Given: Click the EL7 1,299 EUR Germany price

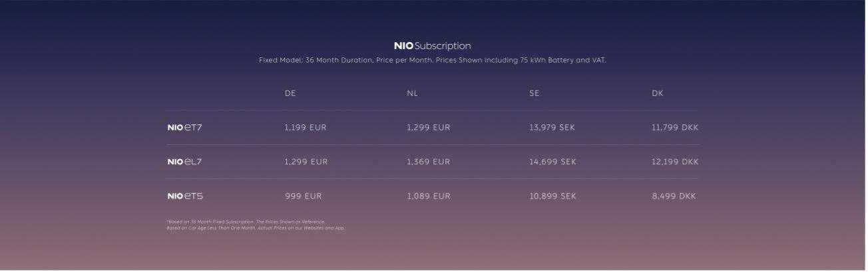Looking at the screenshot, I should point(306,162).
